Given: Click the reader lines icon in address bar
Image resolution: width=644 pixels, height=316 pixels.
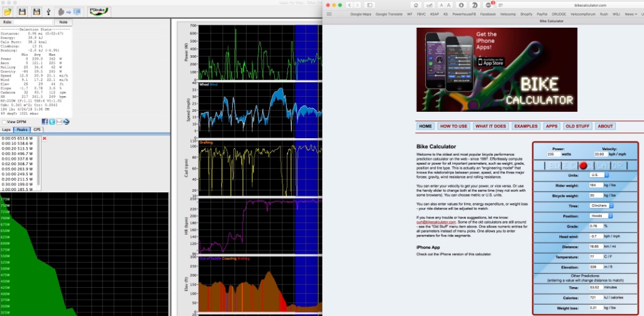Looking at the screenshot, I should click(501, 5).
